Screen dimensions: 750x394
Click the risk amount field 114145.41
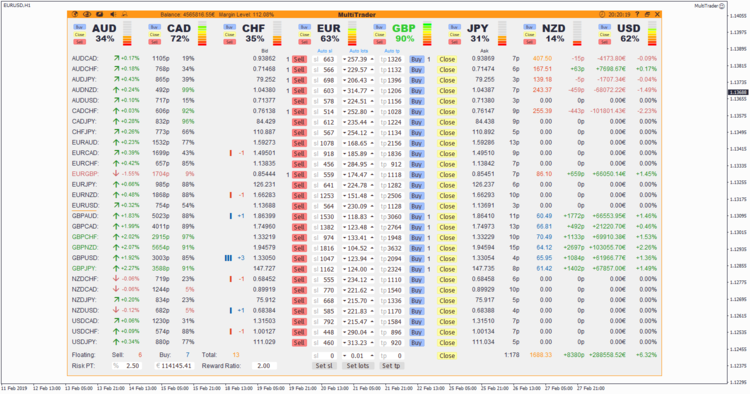[174, 366]
